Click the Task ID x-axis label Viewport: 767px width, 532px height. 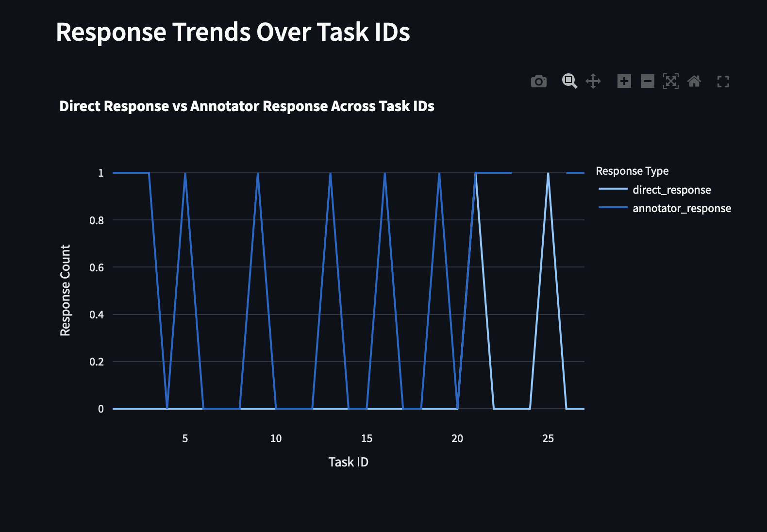(349, 462)
